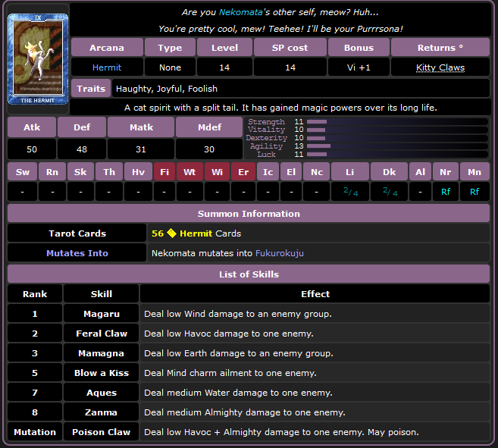Click the Sw sword resistance header
Viewport: 498px width, 448px height.
[x=22, y=172]
